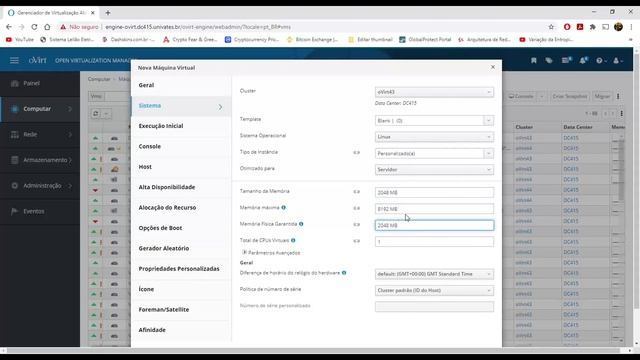Open the tags icon in oVirt header
This screenshot has width=640, height=360.
[549, 60]
